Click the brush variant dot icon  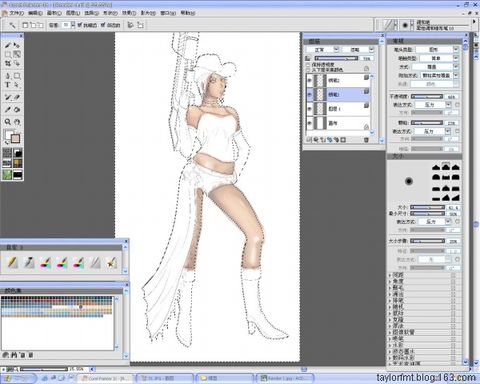(405, 25)
